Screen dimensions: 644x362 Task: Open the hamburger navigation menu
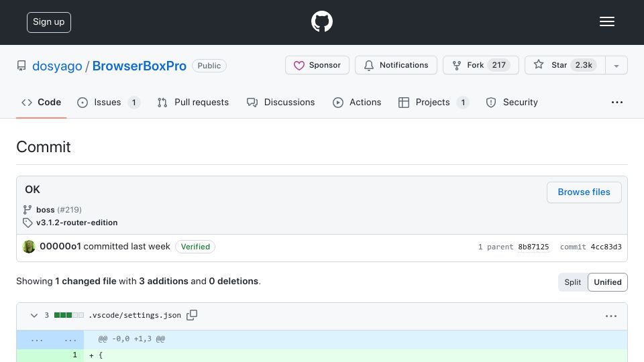coord(606,21)
